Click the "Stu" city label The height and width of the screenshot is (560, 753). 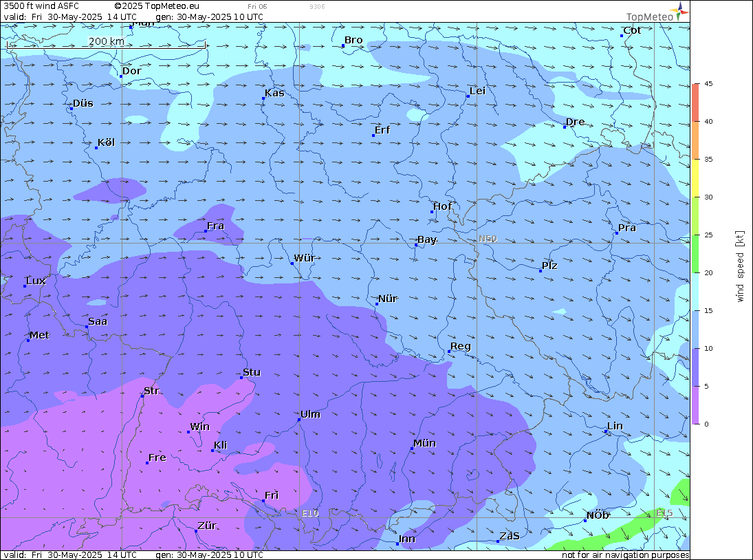click(x=252, y=373)
